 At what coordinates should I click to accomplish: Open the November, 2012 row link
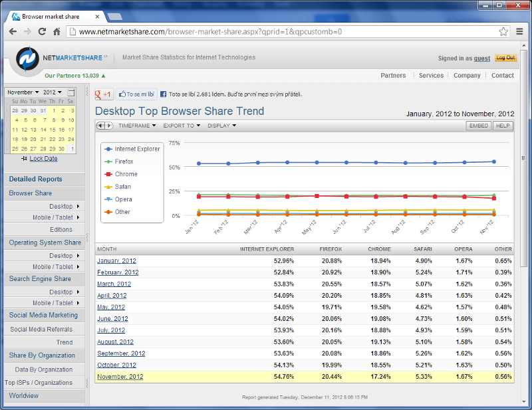coord(120,377)
